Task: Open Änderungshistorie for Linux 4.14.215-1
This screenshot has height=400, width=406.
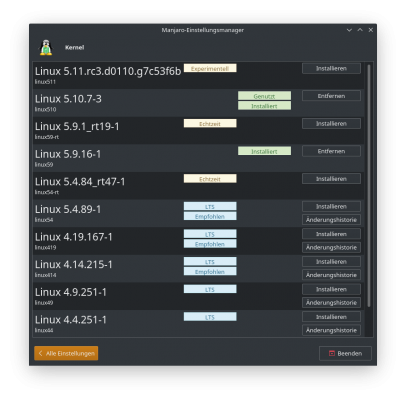Action: click(331, 275)
